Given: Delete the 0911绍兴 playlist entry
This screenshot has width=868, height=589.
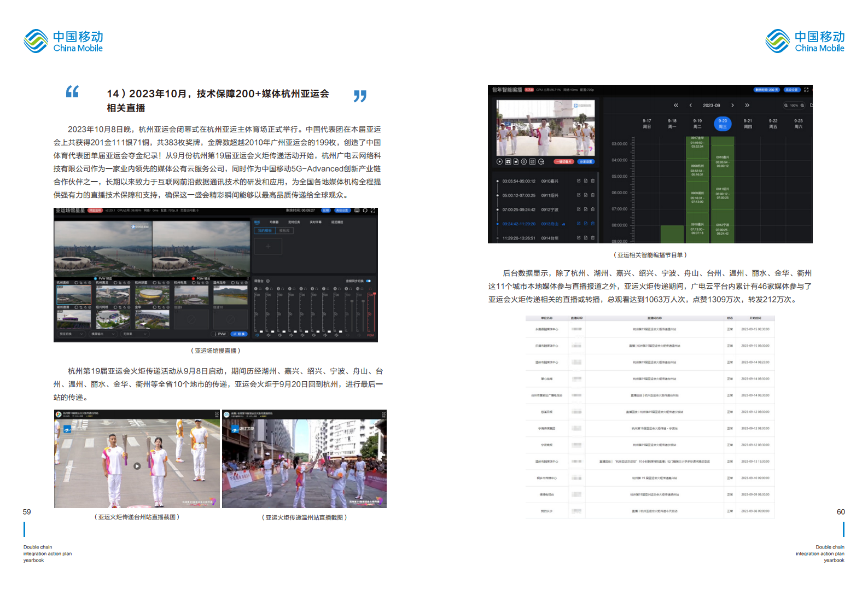Looking at the screenshot, I should point(593,195).
